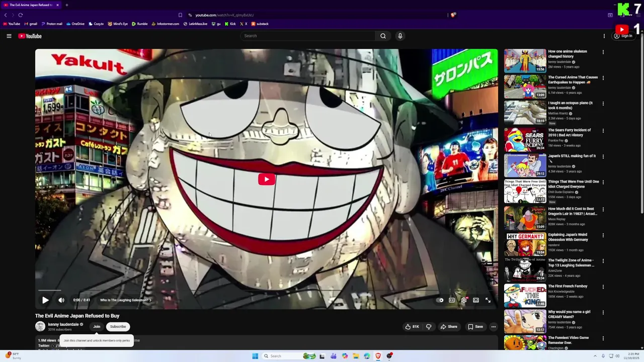
Task: Open the OneDrive bookmark
Action: click(x=75, y=24)
